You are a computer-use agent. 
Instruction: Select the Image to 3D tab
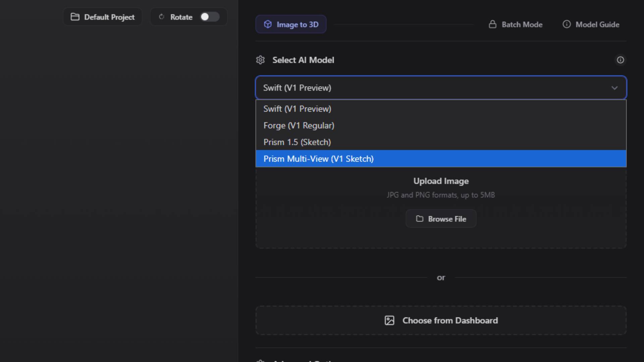291,24
